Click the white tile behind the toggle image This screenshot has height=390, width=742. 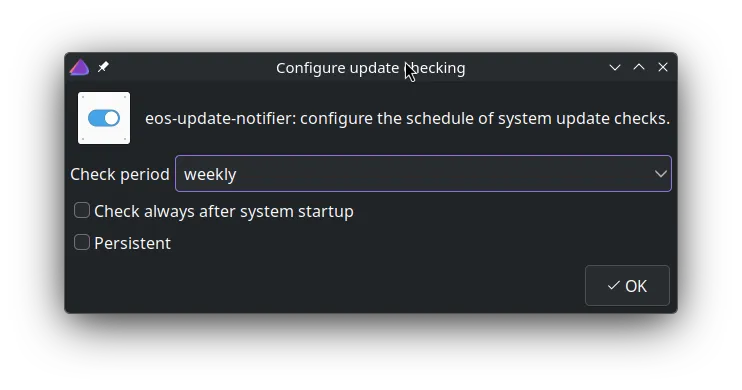tap(104, 118)
